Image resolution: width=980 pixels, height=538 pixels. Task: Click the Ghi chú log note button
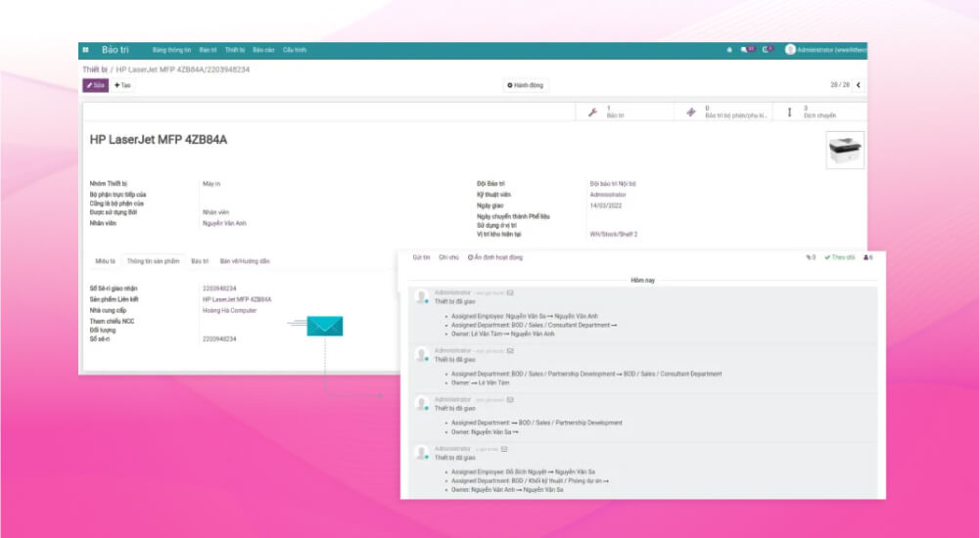[x=448, y=257]
